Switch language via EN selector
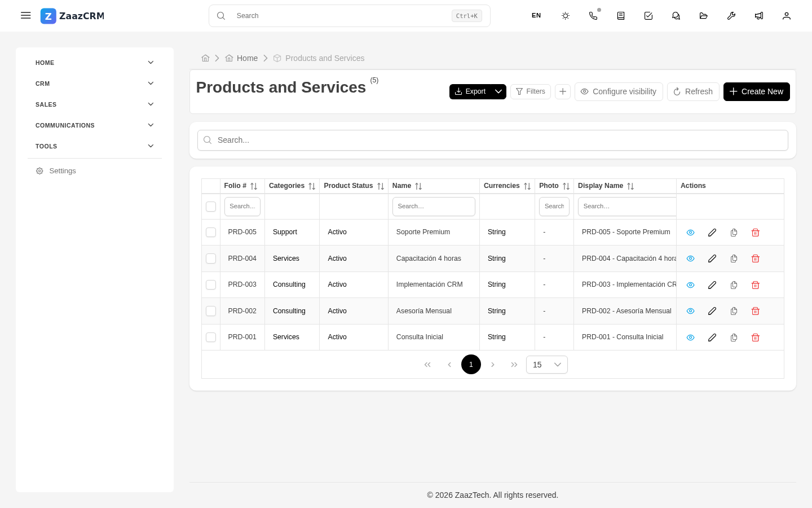Screen dimensions: 812x508 [536, 16]
